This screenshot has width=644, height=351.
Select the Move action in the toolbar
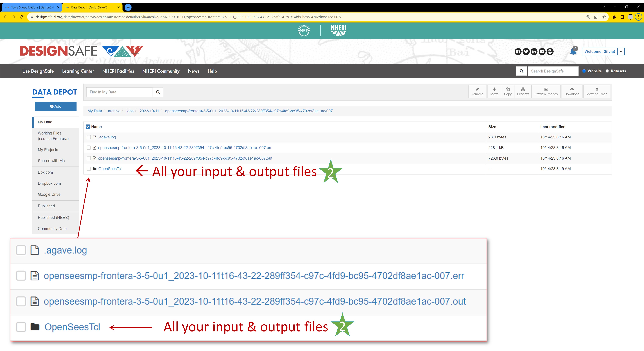[494, 91]
